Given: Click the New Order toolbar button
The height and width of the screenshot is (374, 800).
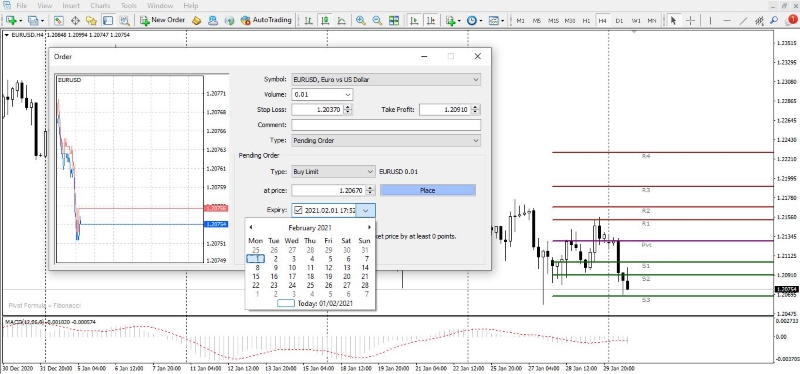Looking at the screenshot, I should (162, 20).
